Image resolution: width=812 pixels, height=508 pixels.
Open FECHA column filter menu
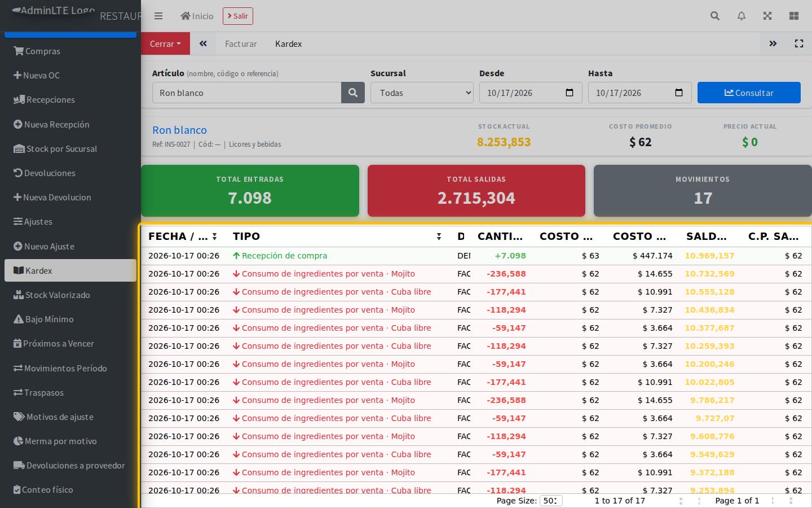click(x=214, y=237)
